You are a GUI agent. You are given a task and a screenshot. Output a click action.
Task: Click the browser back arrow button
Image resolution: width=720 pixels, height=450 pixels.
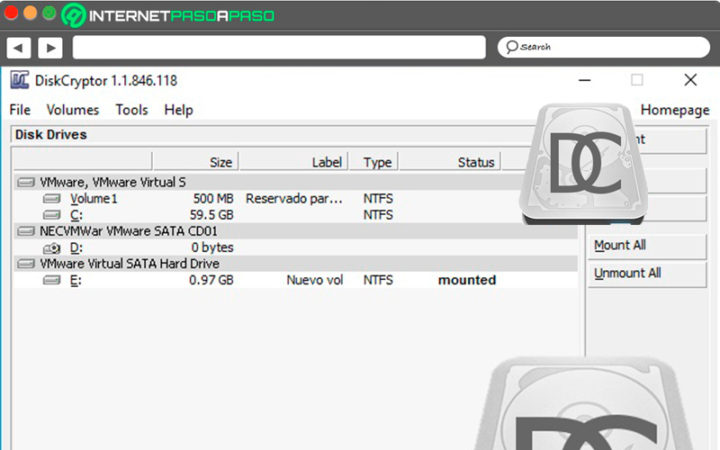(x=18, y=48)
